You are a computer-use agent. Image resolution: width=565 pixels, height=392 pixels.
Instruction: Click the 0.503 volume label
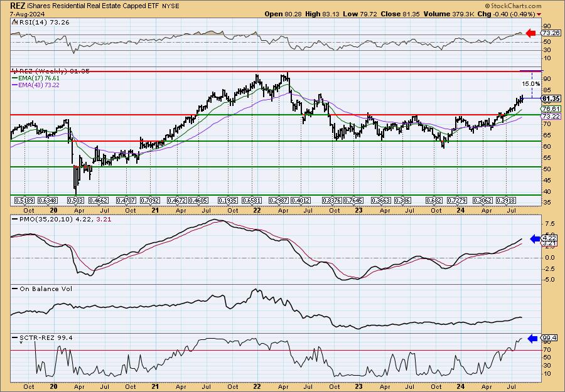[75, 200]
